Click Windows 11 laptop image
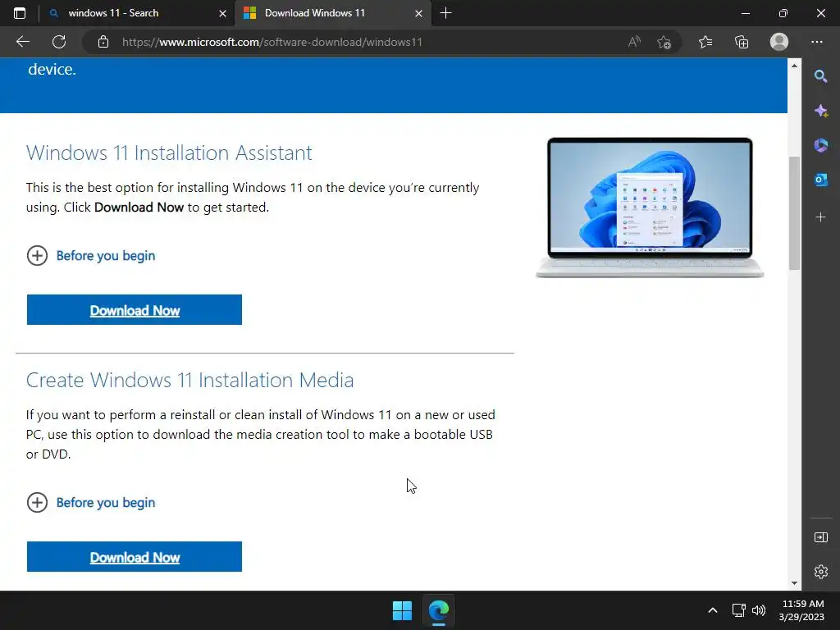The image size is (840, 630). pos(650,208)
